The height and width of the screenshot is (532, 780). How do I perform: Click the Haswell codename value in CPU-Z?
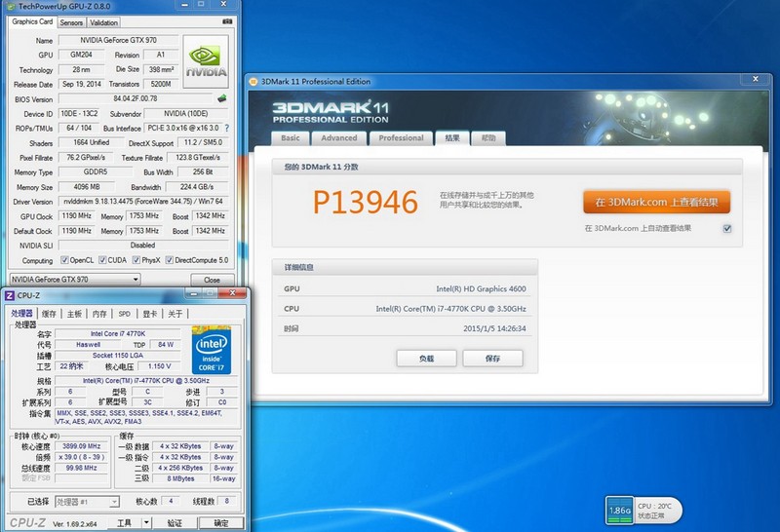[x=89, y=345]
